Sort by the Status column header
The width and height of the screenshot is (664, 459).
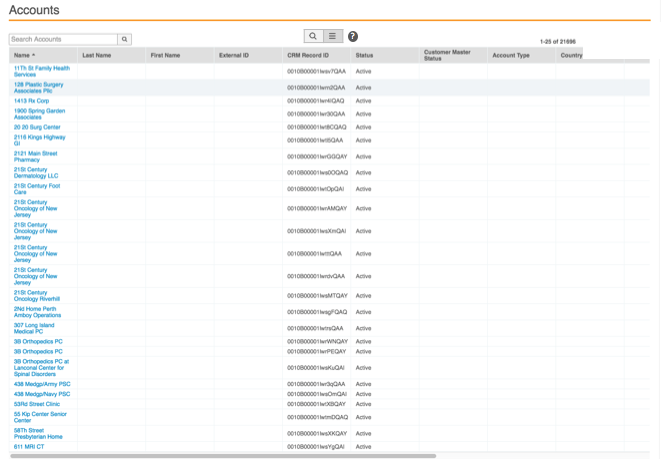coord(364,55)
